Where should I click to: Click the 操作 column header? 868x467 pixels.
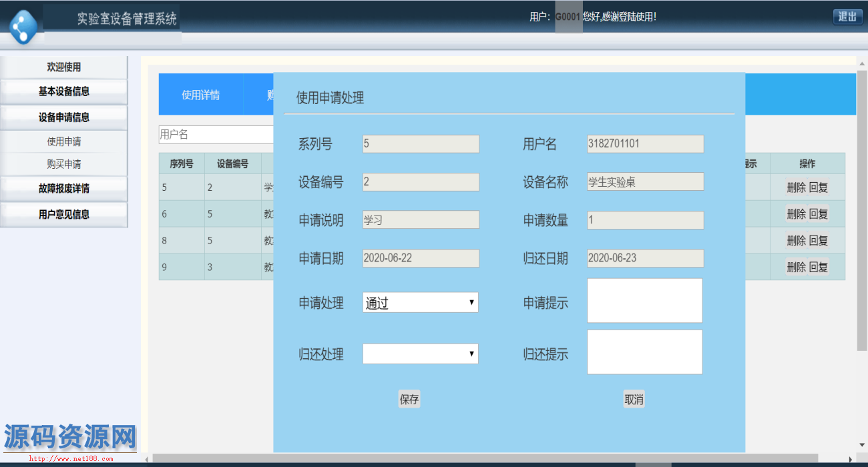(807, 163)
